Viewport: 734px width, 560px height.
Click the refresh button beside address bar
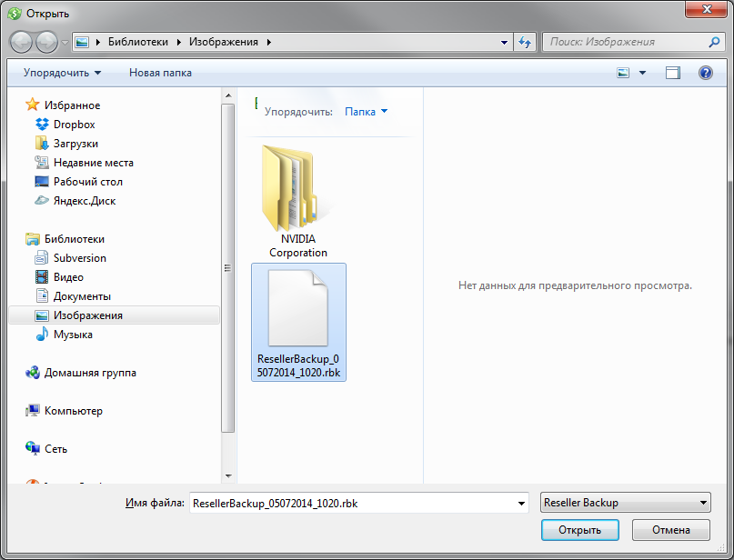coord(525,42)
